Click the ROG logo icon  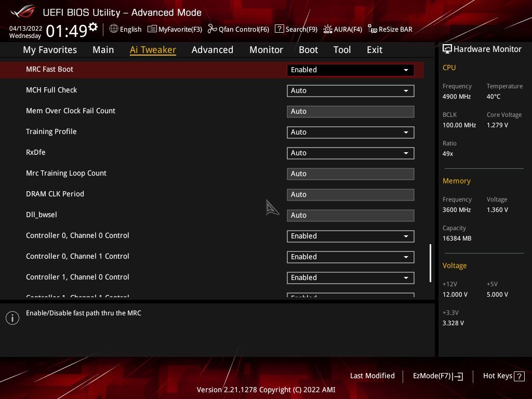pyautogui.click(x=23, y=11)
